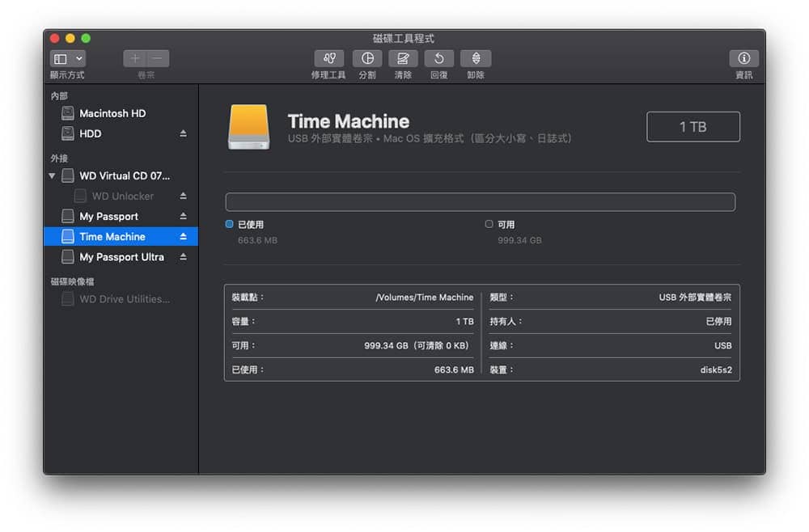Click the add volume plus button
Screen dimensions: 809x532
134,58
